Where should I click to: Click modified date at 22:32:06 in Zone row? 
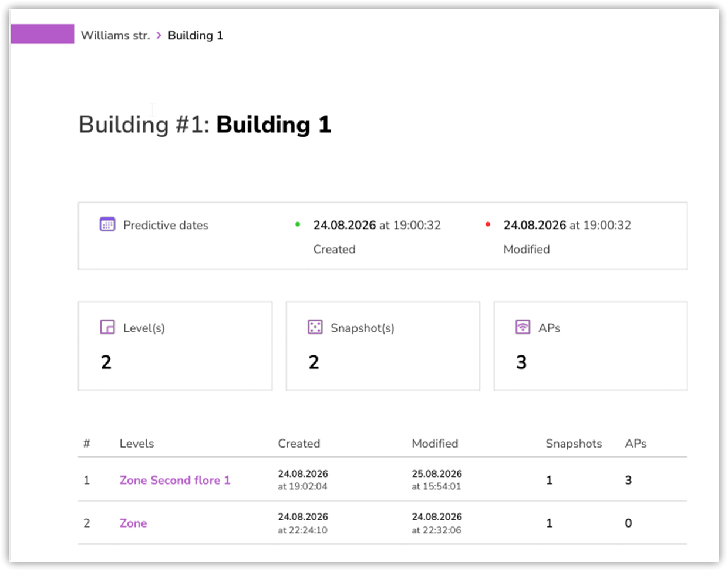tap(437, 523)
